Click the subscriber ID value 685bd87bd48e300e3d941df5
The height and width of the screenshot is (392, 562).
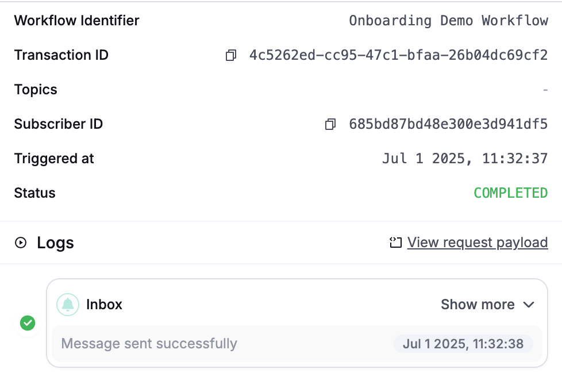tap(448, 124)
